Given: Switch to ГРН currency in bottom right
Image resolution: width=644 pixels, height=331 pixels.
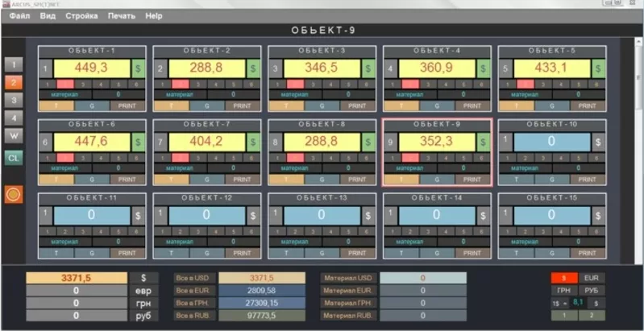Looking at the screenshot, I should coord(564,290).
